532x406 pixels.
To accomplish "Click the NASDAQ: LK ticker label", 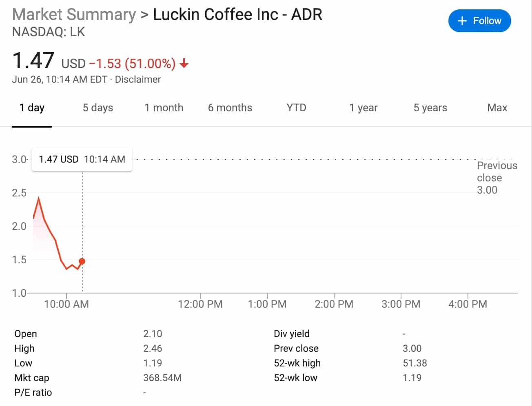I will point(49,32).
